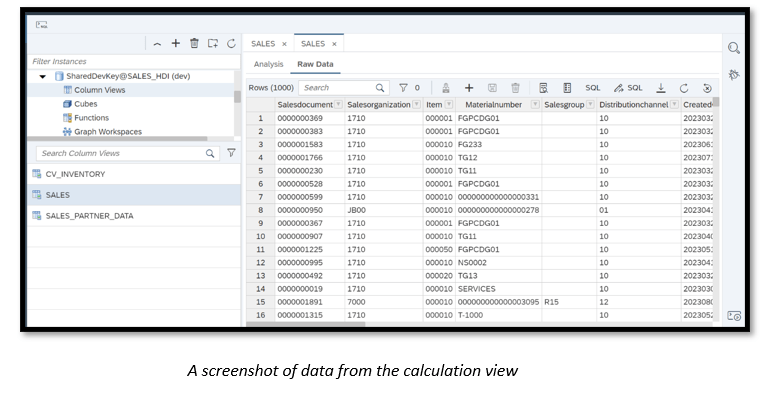769x399 pixels.
Task: Refresh the raw data table
Action: (684, 88)
